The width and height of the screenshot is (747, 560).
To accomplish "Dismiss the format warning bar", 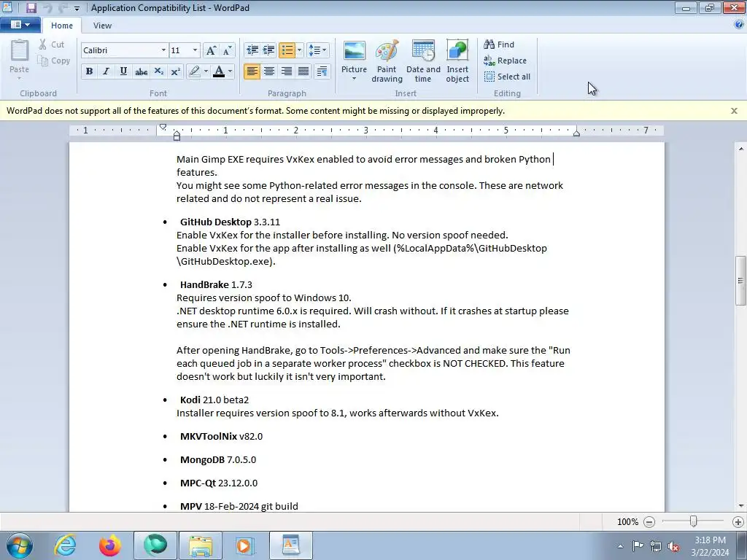I will click(734, 111).
